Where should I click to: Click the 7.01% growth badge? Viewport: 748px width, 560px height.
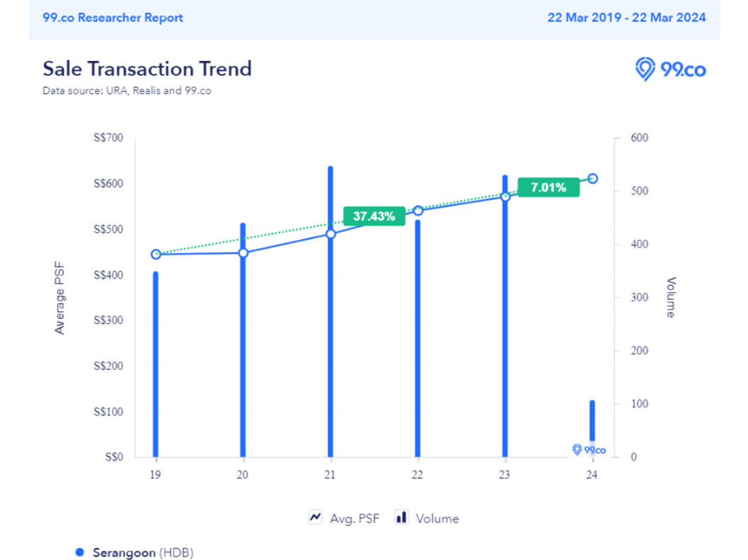[548, 187]
